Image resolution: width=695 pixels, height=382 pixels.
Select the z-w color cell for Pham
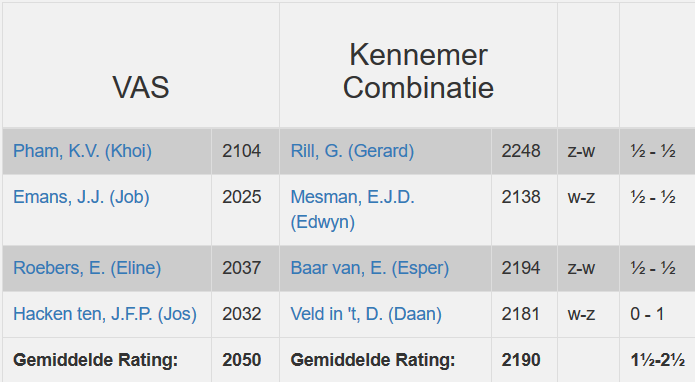click(x=581, y=151)
